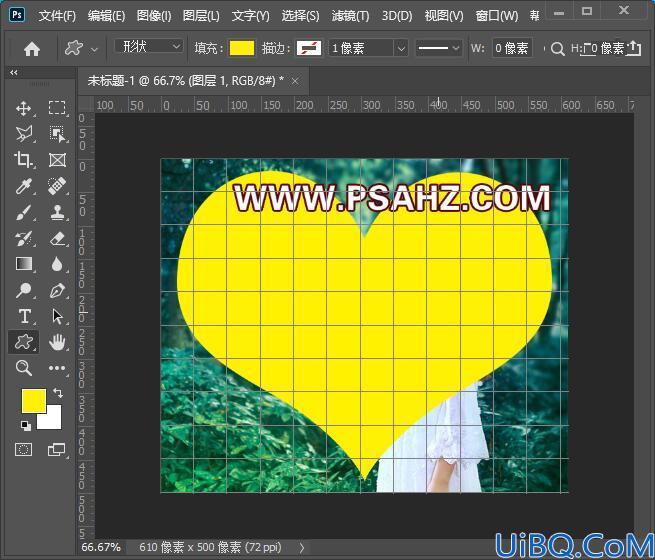
Task: Open the 3D(D) menu
Action: pyautogui.click(x=397, y=16)
